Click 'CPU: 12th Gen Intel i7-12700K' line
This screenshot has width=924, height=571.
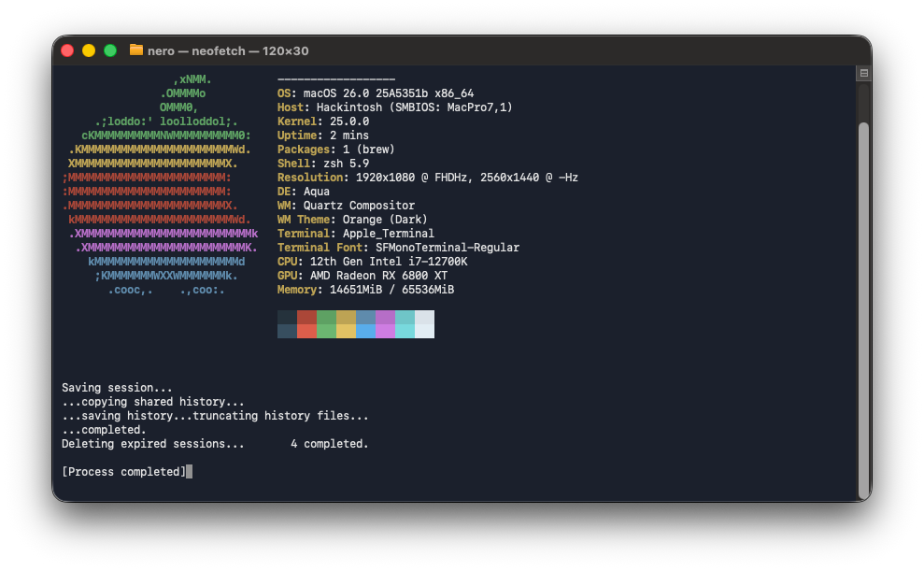pyautogui.click(x=373, y=262)
